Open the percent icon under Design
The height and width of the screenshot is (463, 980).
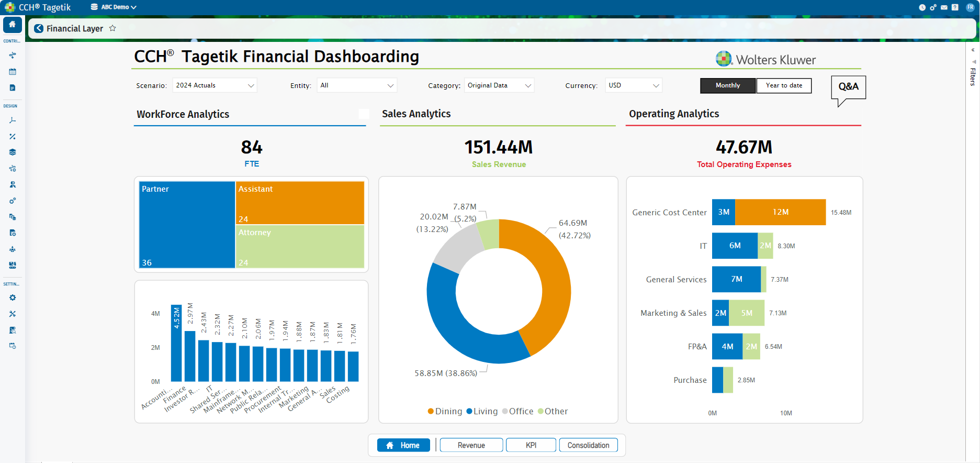13,137
